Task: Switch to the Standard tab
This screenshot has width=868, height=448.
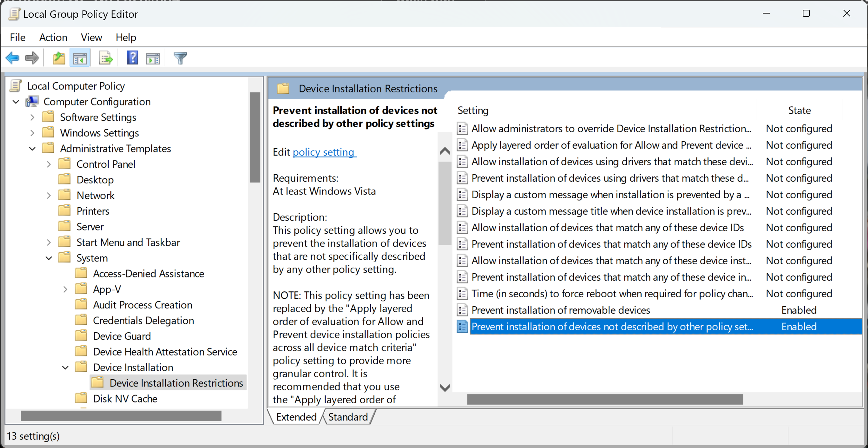Action: pyautogui.click(x=348, y=417)
